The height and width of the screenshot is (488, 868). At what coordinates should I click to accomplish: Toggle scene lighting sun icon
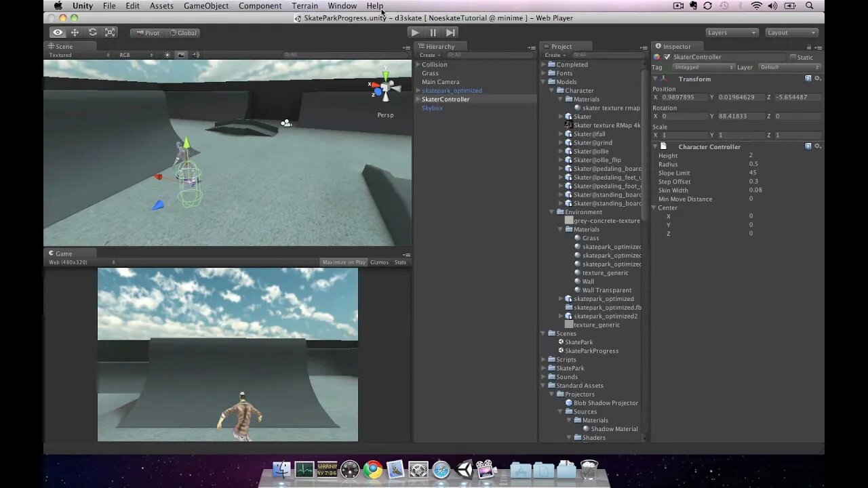pos(167,55)
